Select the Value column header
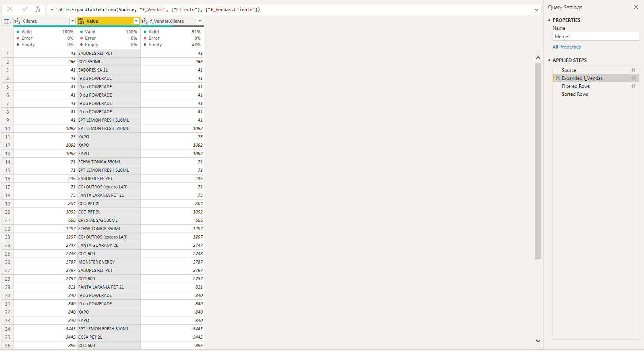This screenshot has height=351, width=644. (x=108, y=21)
